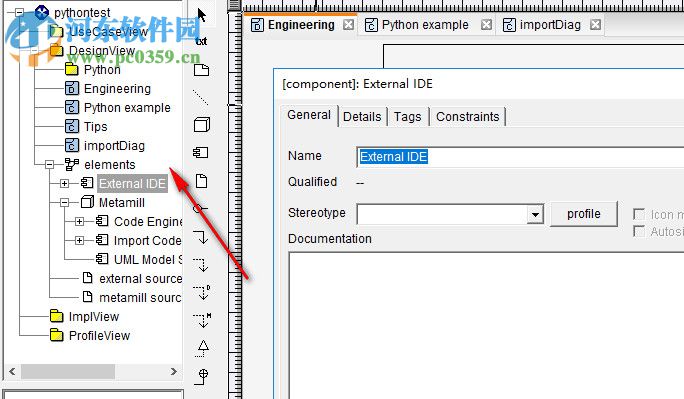684x399 pixels.
Task: Select the 3D node box tool
Action: pos(202,125)
